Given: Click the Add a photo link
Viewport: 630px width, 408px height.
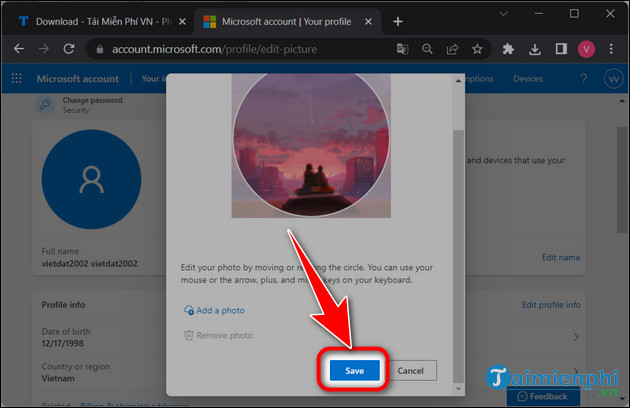Looking at the screenshot, I should [220, 310].
